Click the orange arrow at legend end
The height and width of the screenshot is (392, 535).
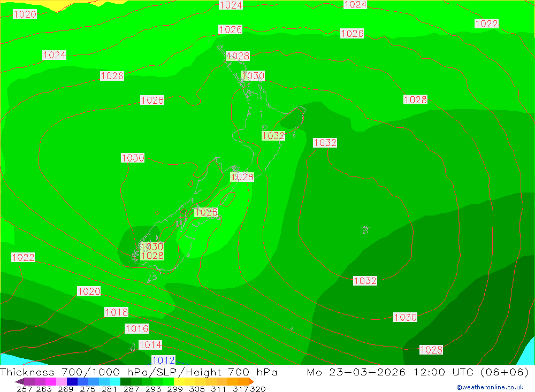tap(251, 381)
